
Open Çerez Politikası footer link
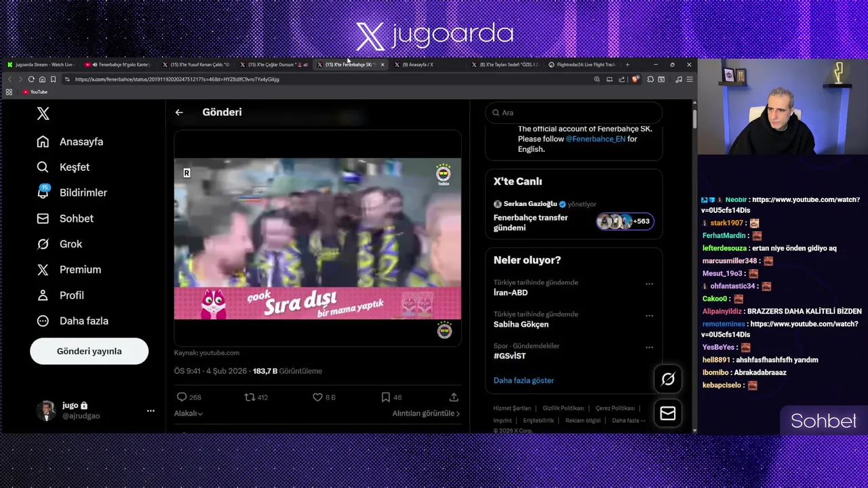(615, 408)
